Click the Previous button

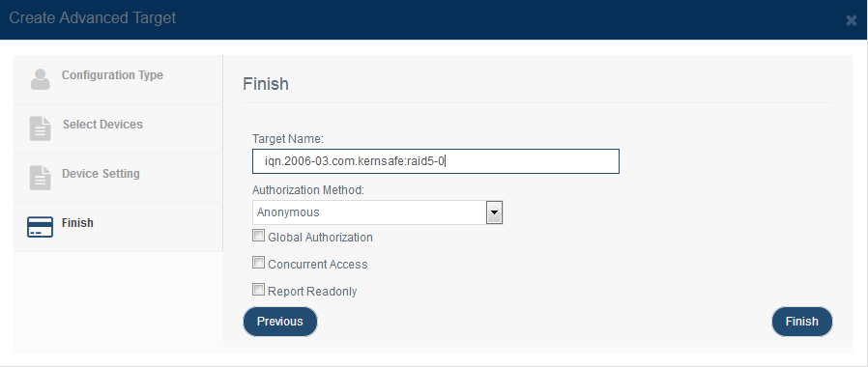[x=280, y=322]
